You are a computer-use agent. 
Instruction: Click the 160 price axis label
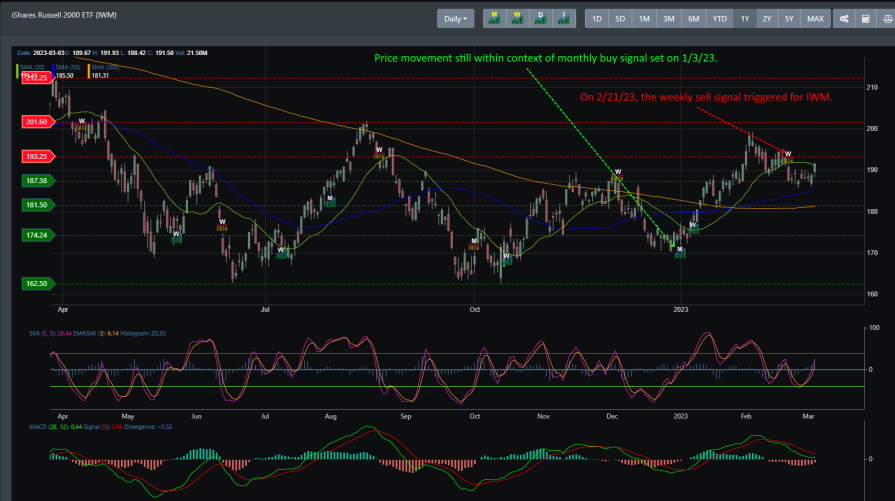pos(872,294)
